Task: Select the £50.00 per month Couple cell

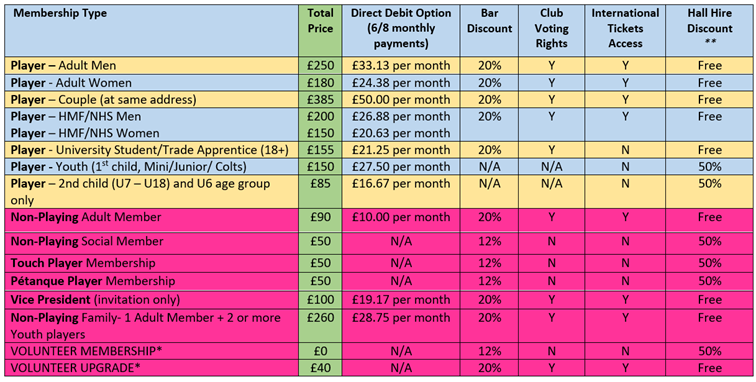Action: click(x=401, y=99)
